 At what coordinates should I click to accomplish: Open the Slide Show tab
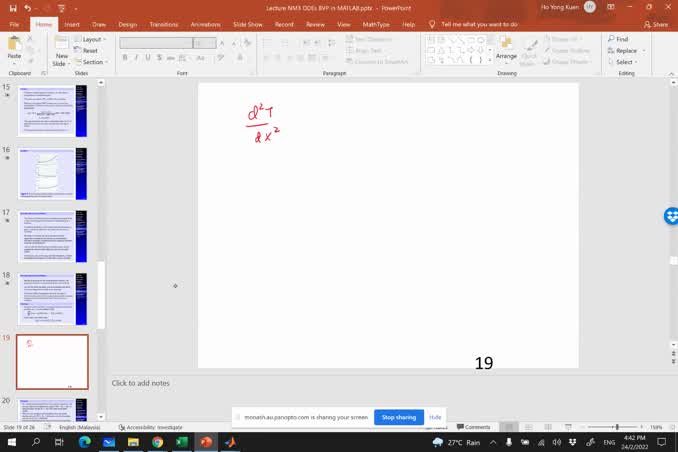pyautogui.click(x=247, y=25)
